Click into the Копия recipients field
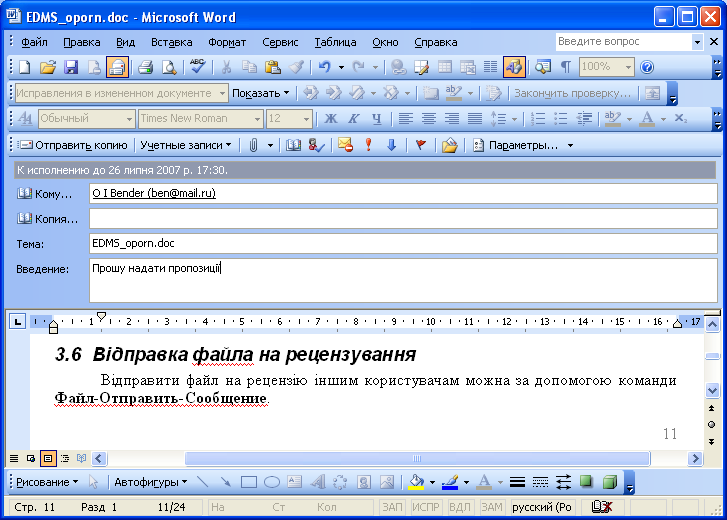Viewport: 727px width, 520px height. (x=403, y=218)
